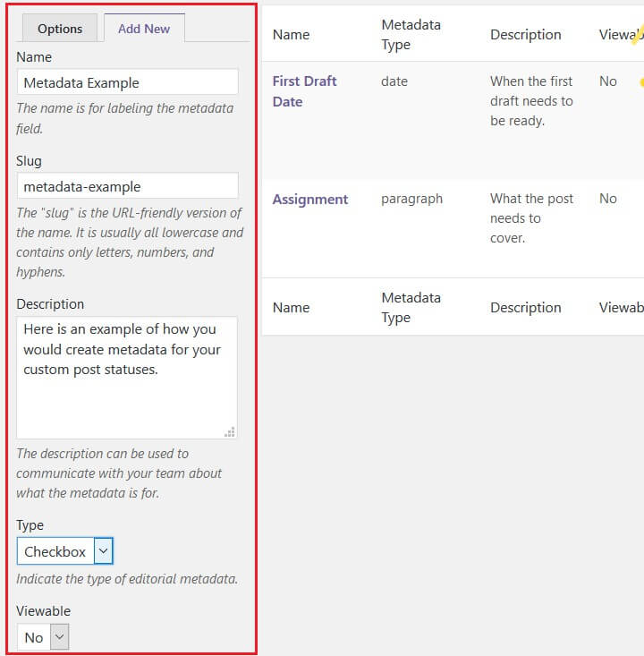
Task: Focus the Slug field with metadata-example
Action: [x=127, y=186]
